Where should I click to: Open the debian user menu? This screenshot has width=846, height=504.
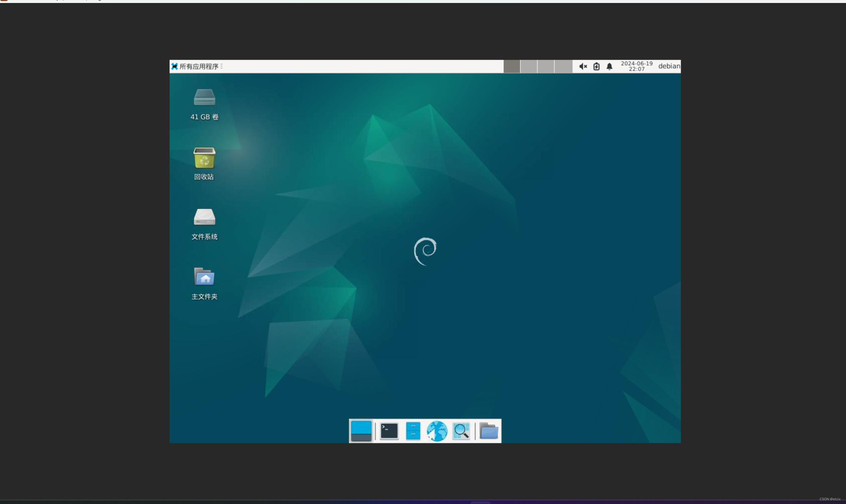[x=669, y=66]
